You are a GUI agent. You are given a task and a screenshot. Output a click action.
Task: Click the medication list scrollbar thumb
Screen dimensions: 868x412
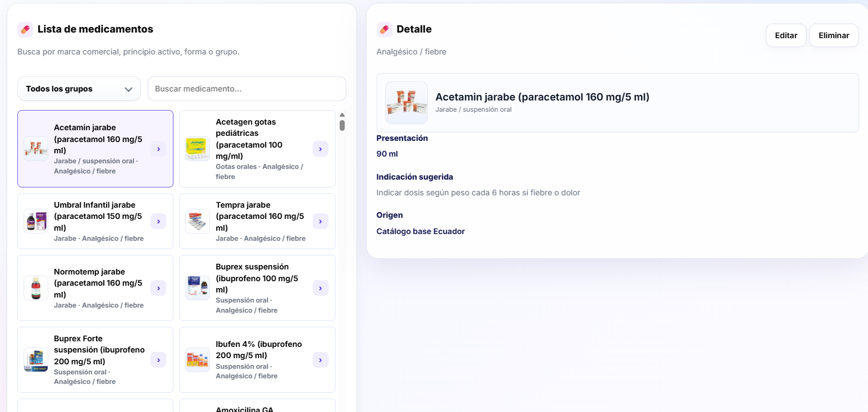(x=342, y=125)
